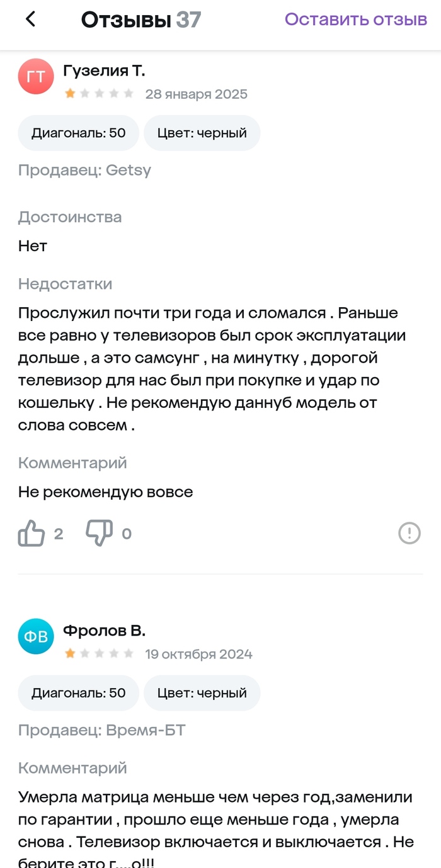Tap the thumbs-up icon on Гузелия's review

tap(31, 534)
